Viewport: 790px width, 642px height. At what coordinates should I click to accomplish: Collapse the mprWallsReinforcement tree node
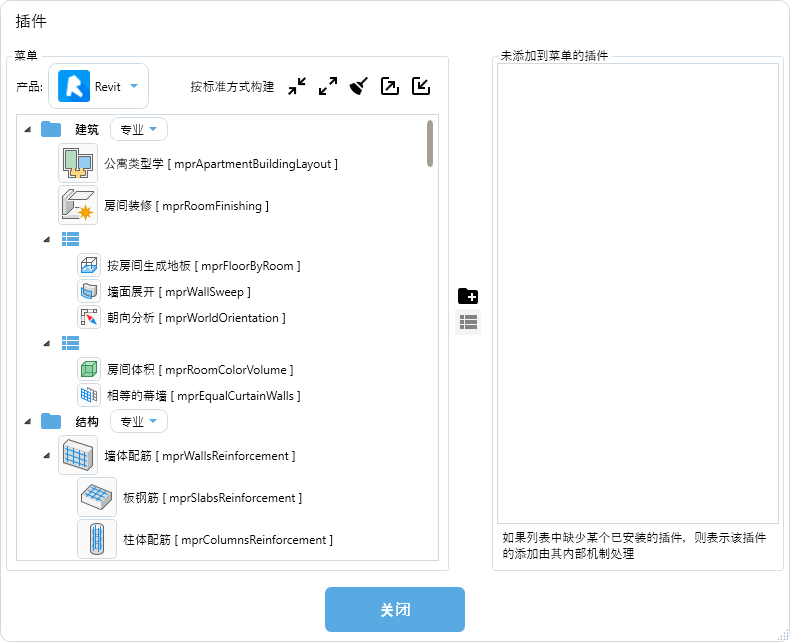point(47,456)
